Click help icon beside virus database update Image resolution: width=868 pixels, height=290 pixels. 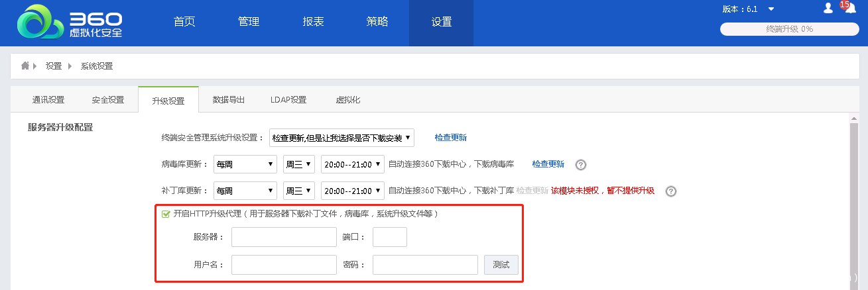581,165
